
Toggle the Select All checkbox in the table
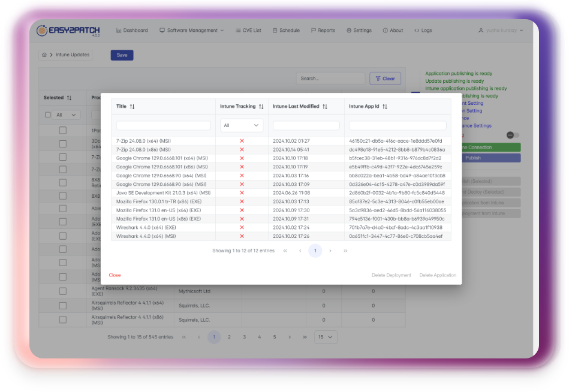48,114
